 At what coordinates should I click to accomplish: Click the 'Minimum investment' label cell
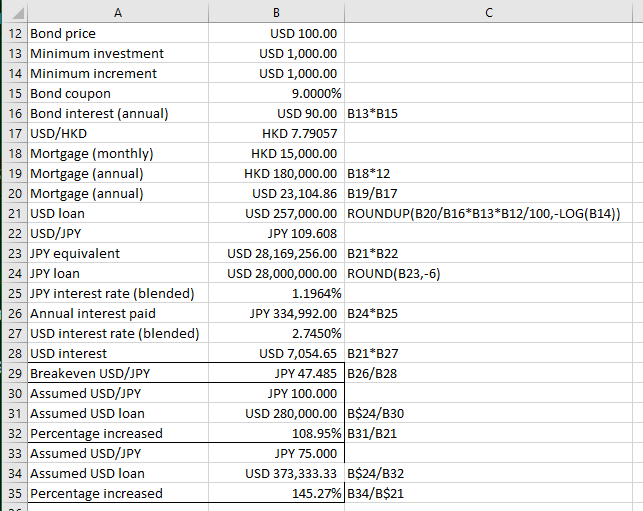pos(118,53)
